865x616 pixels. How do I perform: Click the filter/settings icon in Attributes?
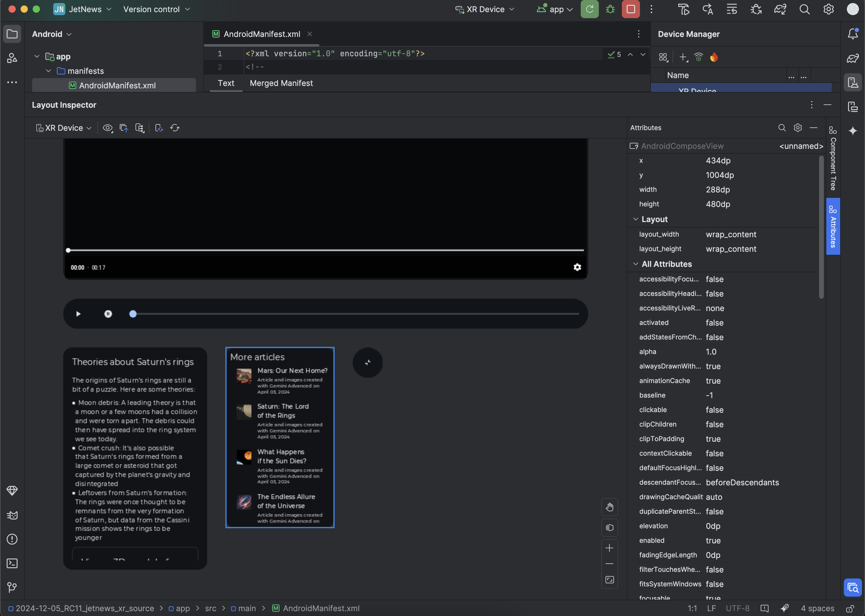click(x=798, y=128)
